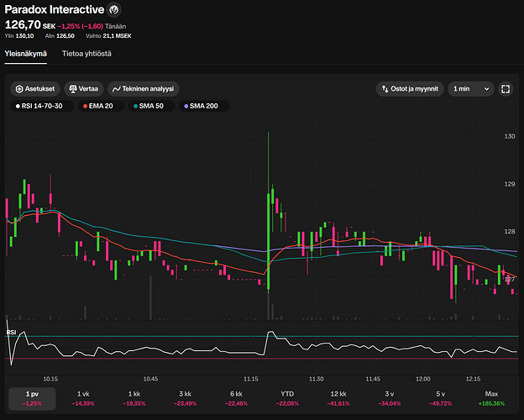Select the 1 pv time range
Viewport: 524px width, 420px height.
click(x=32, y=398)
